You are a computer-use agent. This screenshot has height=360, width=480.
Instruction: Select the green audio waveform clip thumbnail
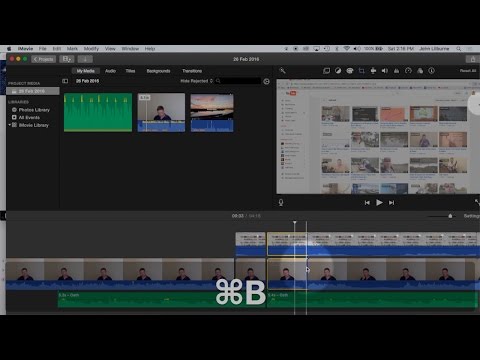click(x=98, y=112)
